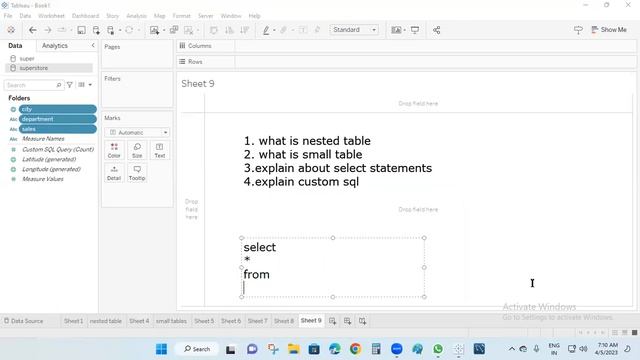Viewport: 640px width, 360px height.
Task: Open the Show/Hide Cards dropdown arrow
Action: point(404,30)
